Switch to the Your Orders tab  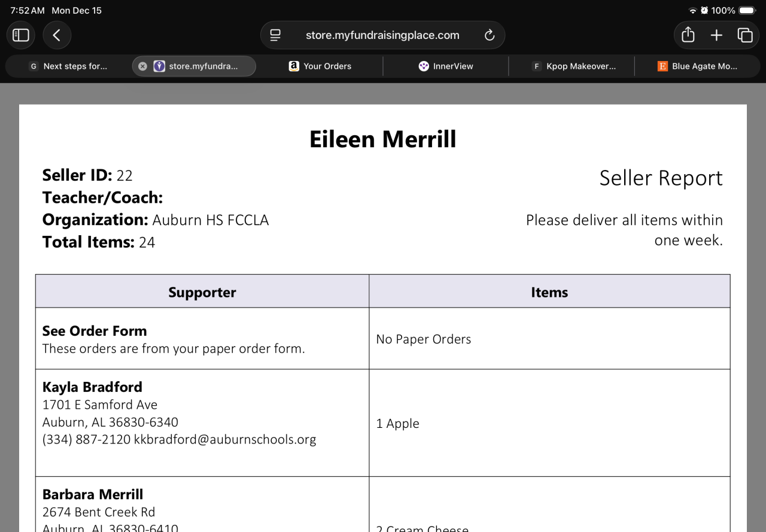pyautogui.click(x=320, y=66)
